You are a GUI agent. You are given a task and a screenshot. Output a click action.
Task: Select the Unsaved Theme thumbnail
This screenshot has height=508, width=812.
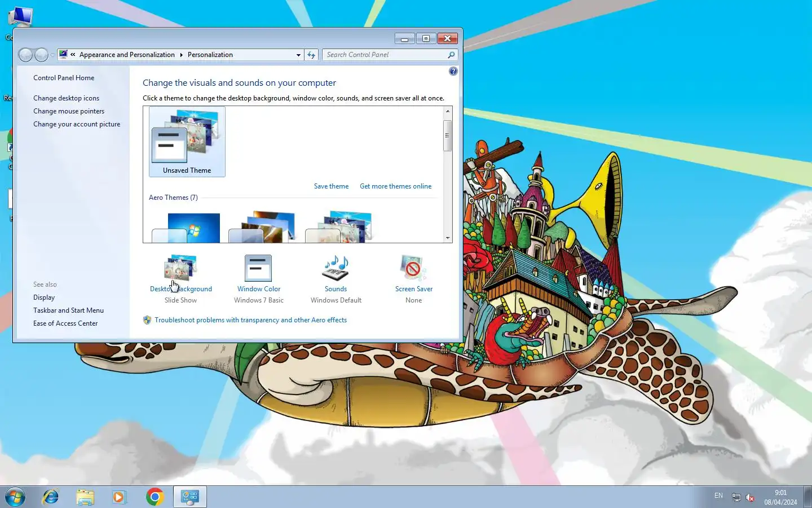187,142
